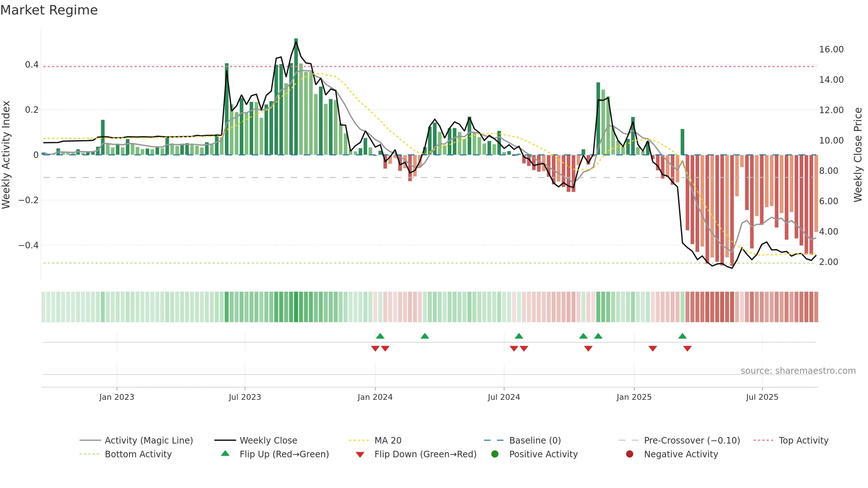
Task: Click the Weekly Close legend entry
Action: click(x=256, y=440)
